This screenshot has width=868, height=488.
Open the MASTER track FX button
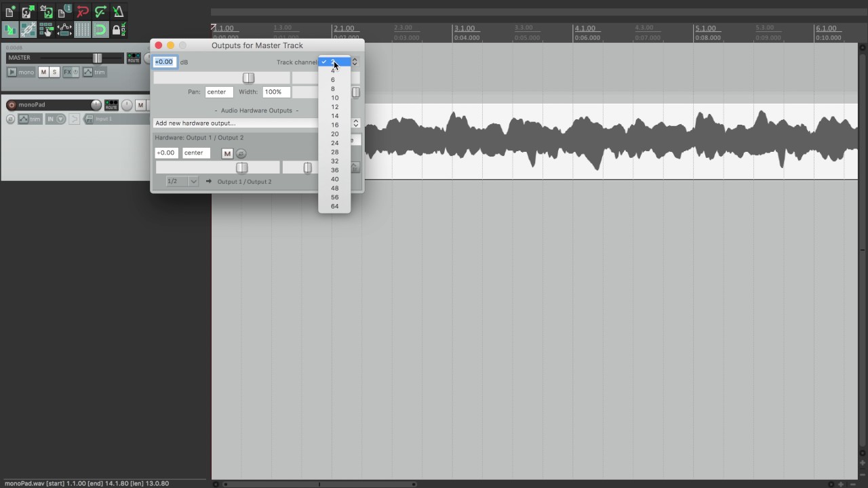tap(68, 73)
